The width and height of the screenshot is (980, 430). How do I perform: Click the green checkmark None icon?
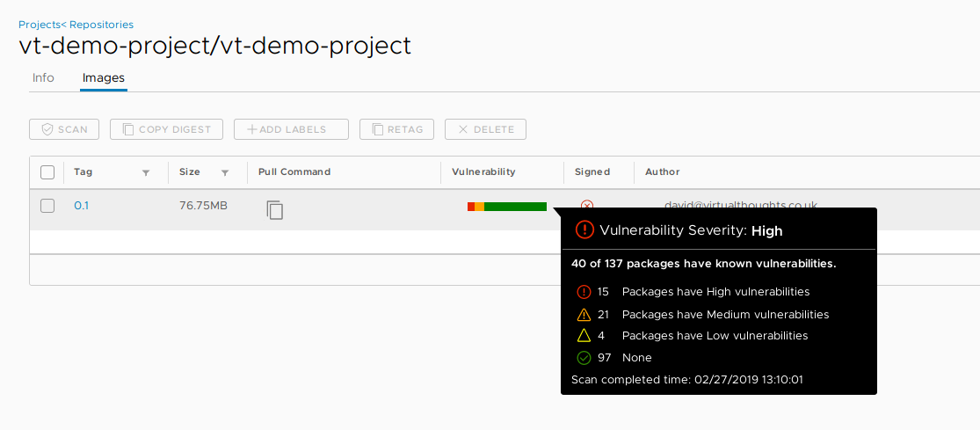tap(584, 358)
